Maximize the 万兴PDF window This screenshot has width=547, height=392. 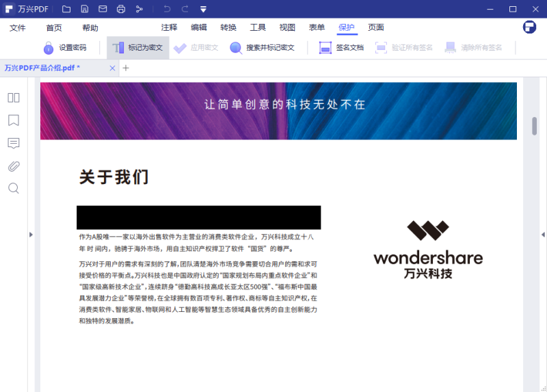click(x=513, y=9)
